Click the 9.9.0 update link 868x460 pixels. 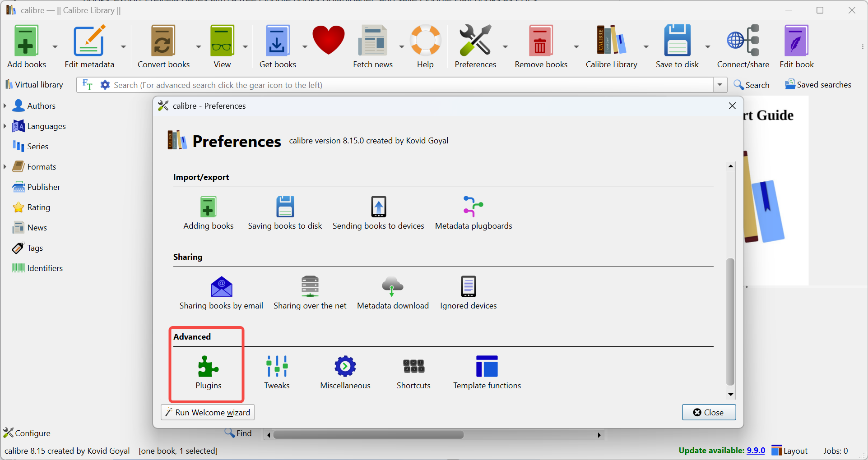coord(756,451)
